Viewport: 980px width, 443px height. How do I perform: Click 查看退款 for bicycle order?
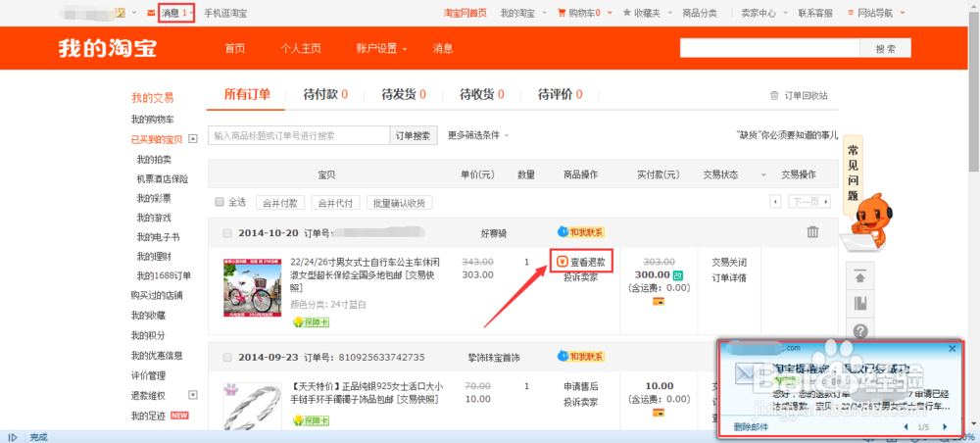pos(581,261)
